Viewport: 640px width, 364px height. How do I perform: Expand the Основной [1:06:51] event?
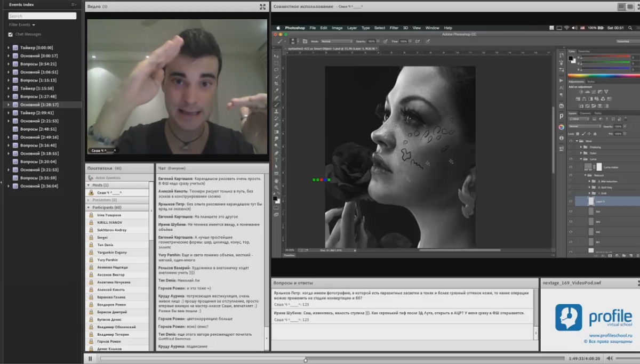(x=9, y=72)
